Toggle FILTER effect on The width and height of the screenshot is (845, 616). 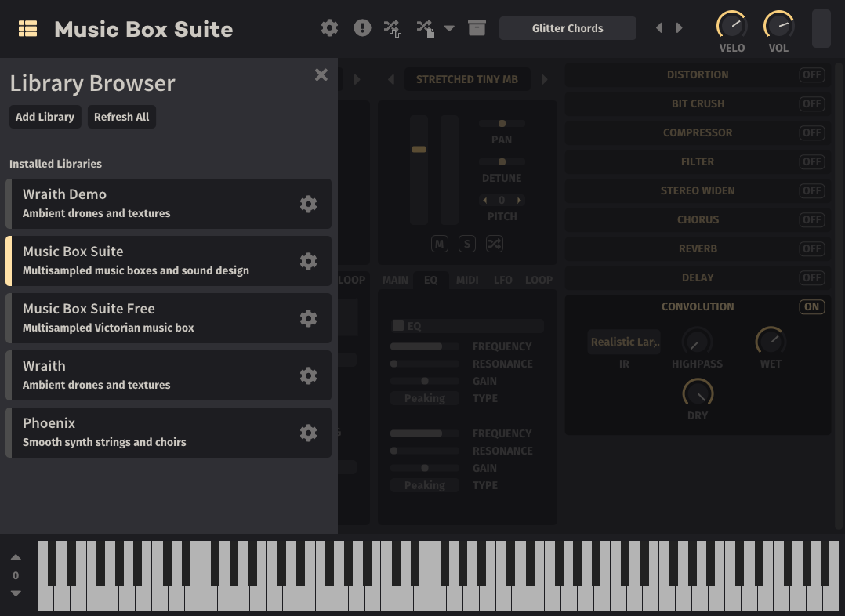[x=811, y=161]
